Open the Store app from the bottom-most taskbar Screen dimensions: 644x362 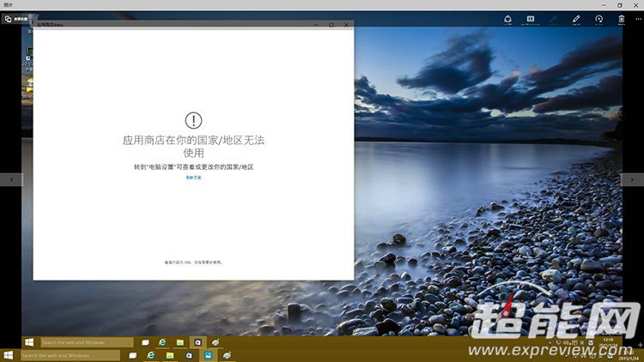pyautogui.click(x=188, y=355)
